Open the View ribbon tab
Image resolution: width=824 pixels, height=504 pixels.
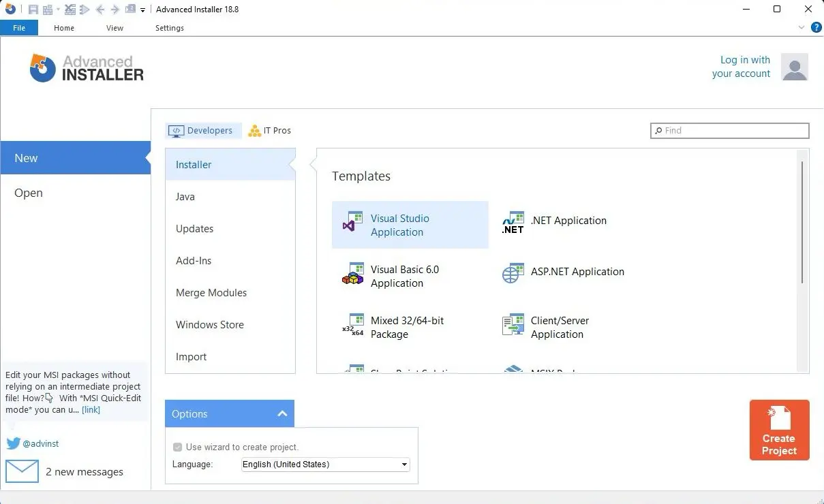coord(115,28)
